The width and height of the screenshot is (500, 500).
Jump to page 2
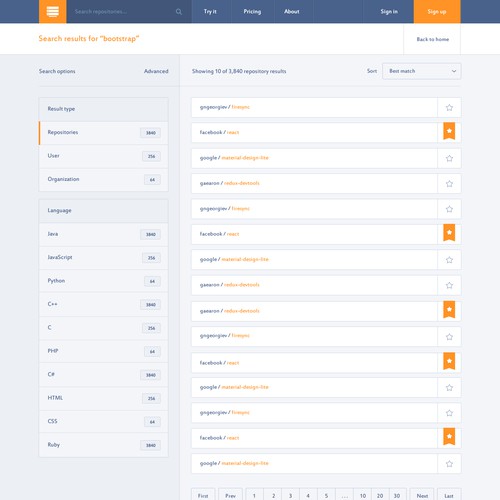click(x=273, y=495)
